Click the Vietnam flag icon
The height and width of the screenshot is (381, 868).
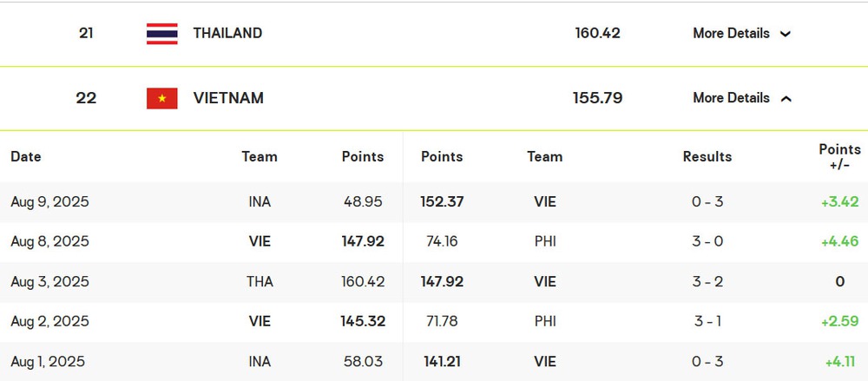[x=162, y=99]
